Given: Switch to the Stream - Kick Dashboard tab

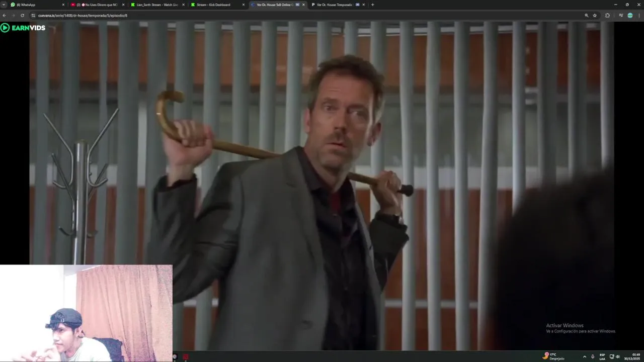Looking at the screenshot, I should click(217, 5).
